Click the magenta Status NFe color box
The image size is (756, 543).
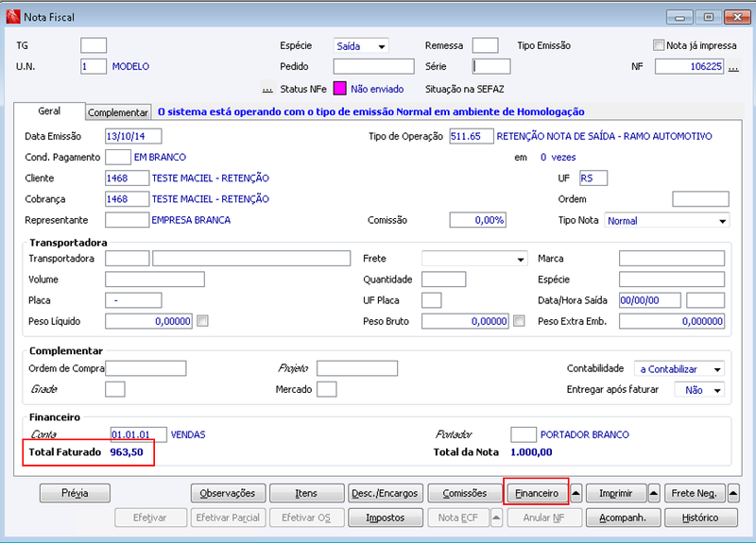point(339,89)
